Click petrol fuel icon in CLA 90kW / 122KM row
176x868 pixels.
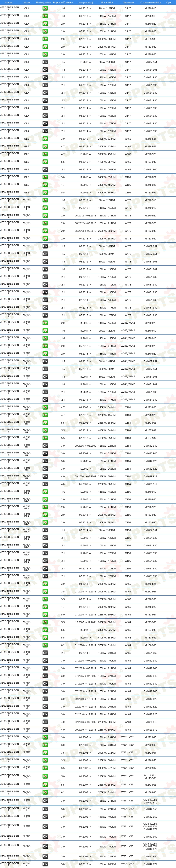pyautogui.click(x=45, y=8)
